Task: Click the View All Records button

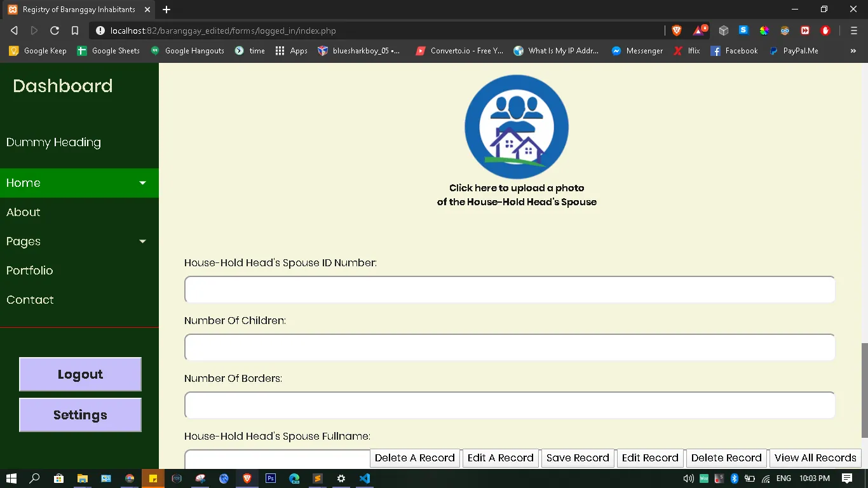Action: [x=815, y=457]
